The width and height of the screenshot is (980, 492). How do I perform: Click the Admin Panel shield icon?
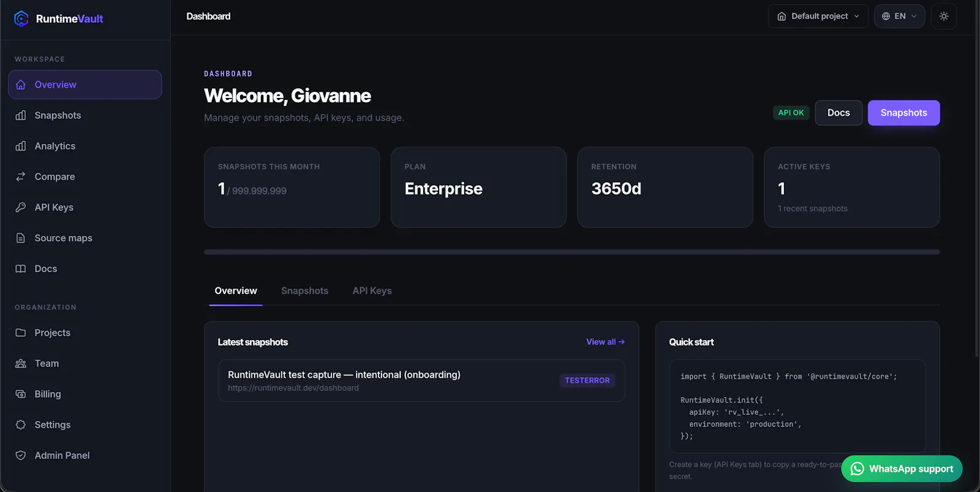[21, 455]
